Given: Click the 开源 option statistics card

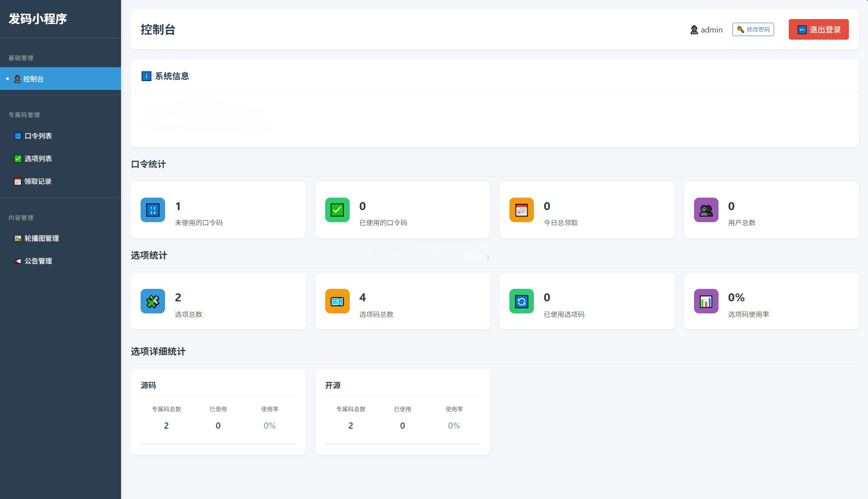Looking at the screenshot, I should [x=402, y=412].
